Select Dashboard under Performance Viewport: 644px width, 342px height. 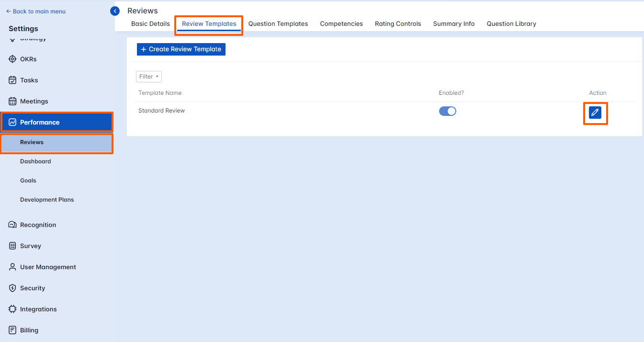tap(35, 161)
